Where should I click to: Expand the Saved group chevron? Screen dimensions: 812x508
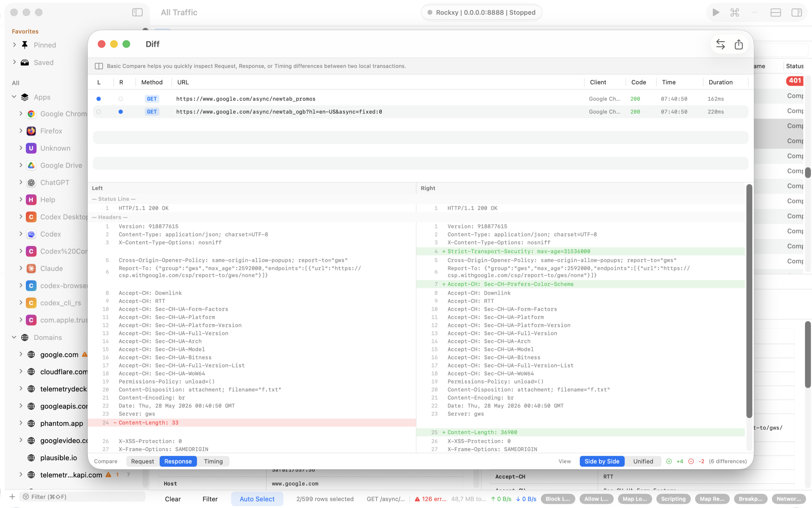pyautogui.click(x=14, y=62)
